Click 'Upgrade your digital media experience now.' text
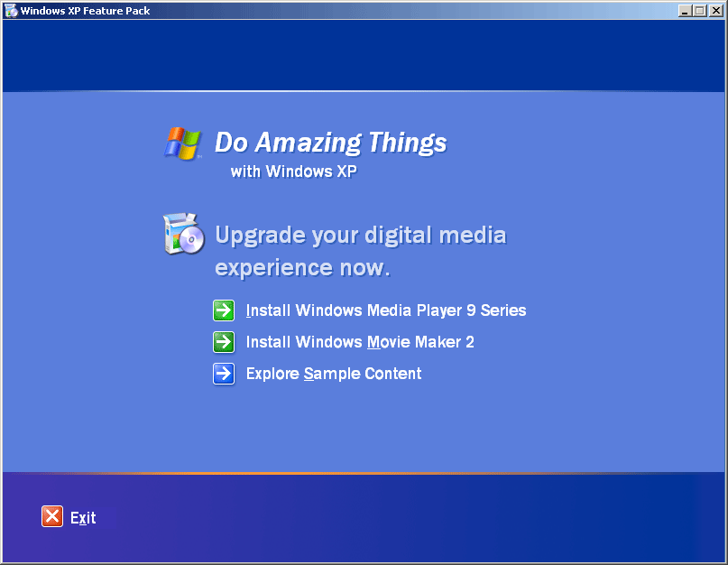Viewport: 728px width, 565px height. pos(360,252)
